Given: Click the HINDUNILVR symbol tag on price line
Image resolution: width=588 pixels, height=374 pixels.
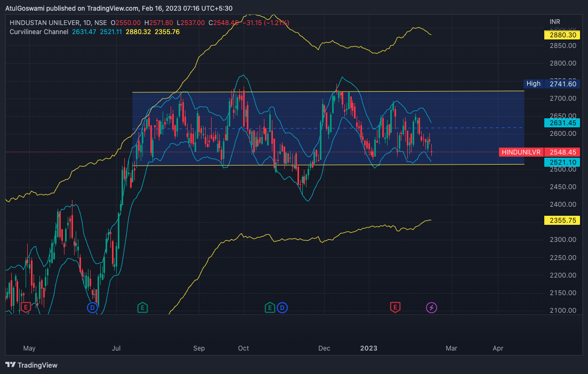Looking at the screenshot, I should 521,152.
